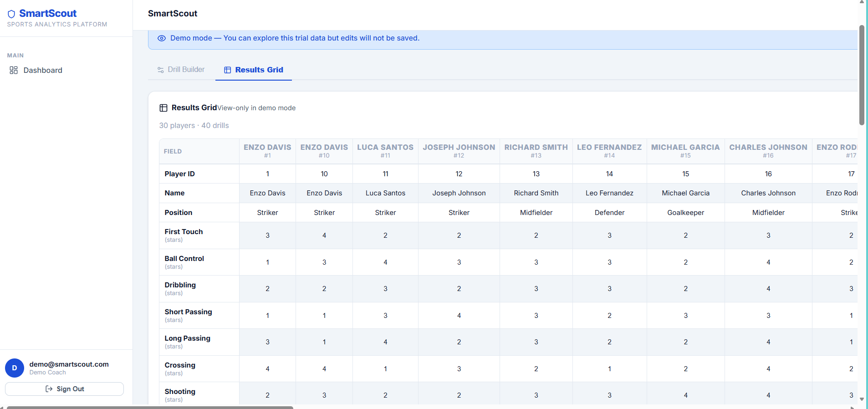Click the Demo mode banner message text

pos(295,38)
